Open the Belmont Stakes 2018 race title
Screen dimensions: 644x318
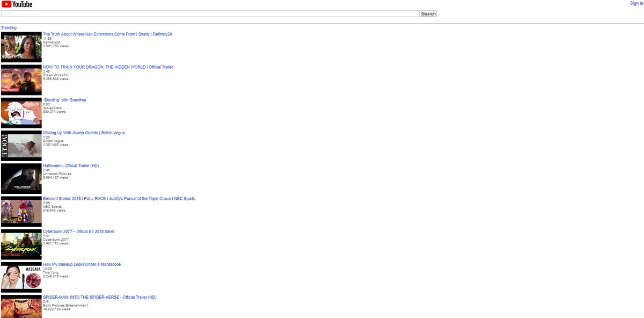coord(119,198)
